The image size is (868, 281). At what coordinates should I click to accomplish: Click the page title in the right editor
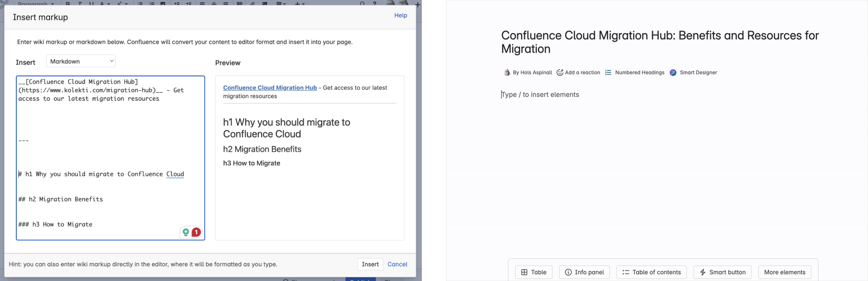tap(660, 42)
